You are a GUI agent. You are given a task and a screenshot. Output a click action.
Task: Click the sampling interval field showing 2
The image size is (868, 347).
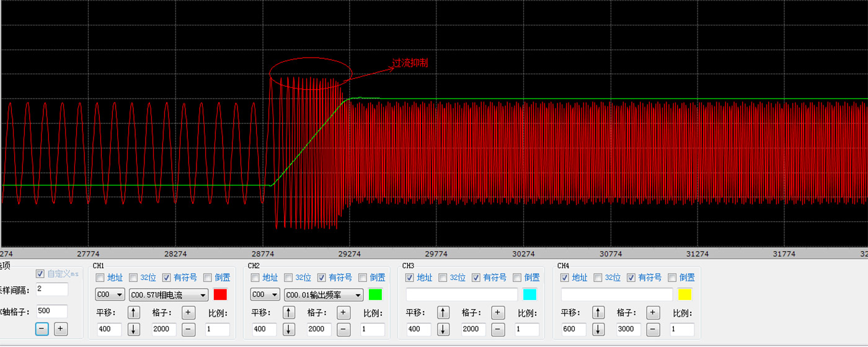[51, 289]
